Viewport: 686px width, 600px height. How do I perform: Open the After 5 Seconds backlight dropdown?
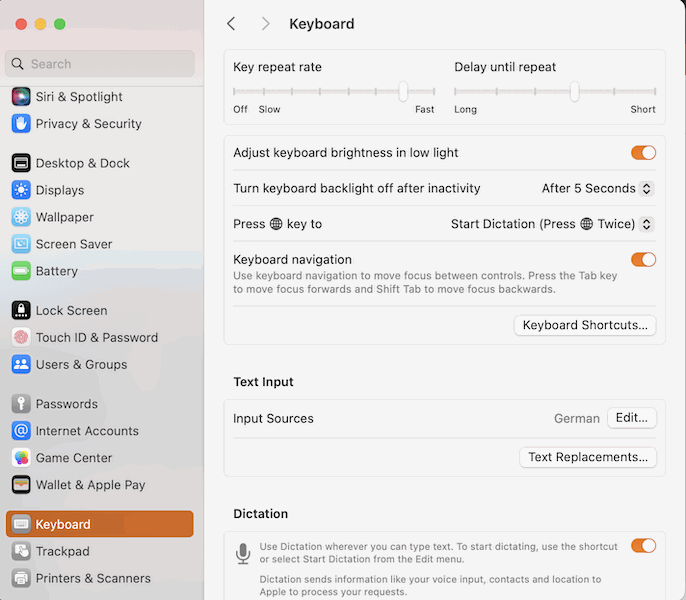pyautogui.click(x=598, y=189)
